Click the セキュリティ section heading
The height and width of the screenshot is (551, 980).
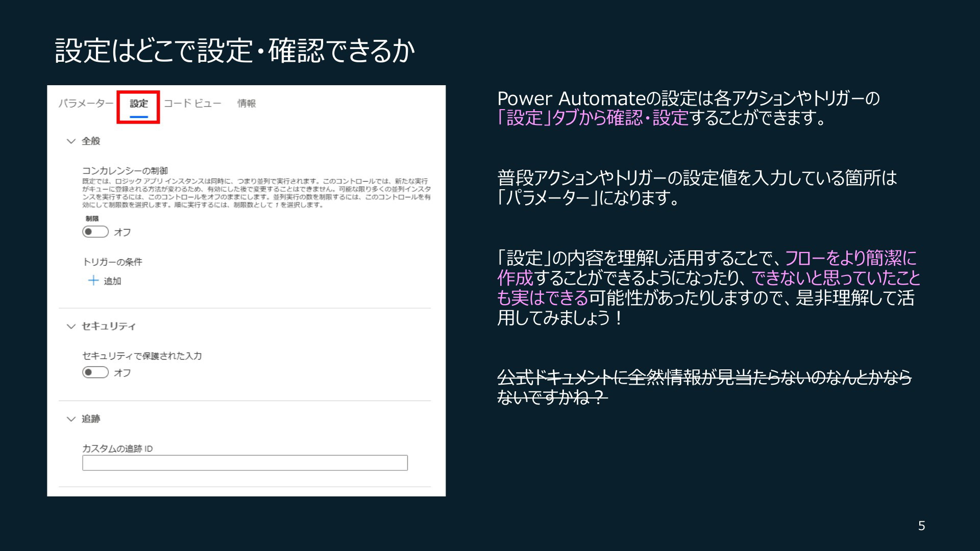109,327
